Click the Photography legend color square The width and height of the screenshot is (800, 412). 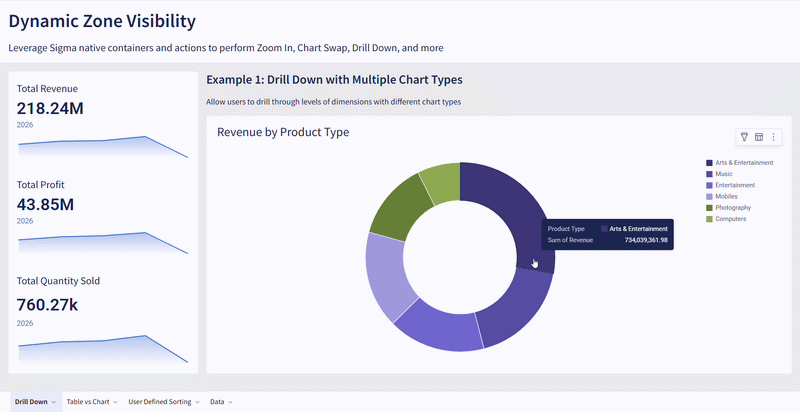click(x=709, y=208)
